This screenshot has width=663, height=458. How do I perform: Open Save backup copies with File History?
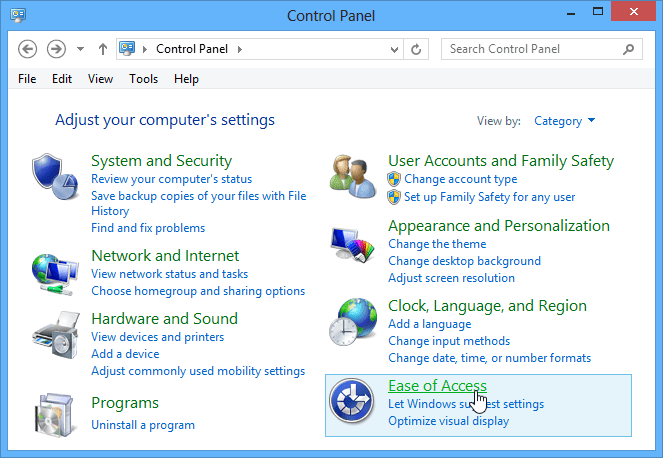pos(199,203)
